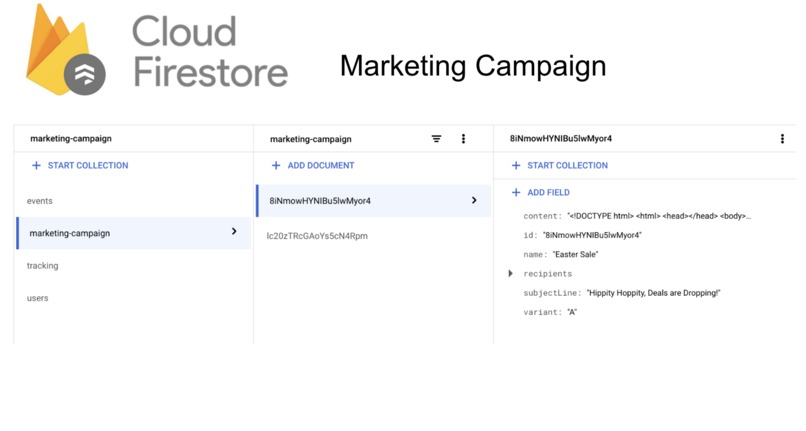Viewport: 806px width, 431px height.
Task: Select the tracking collection
Action: [x=43, y=266]
